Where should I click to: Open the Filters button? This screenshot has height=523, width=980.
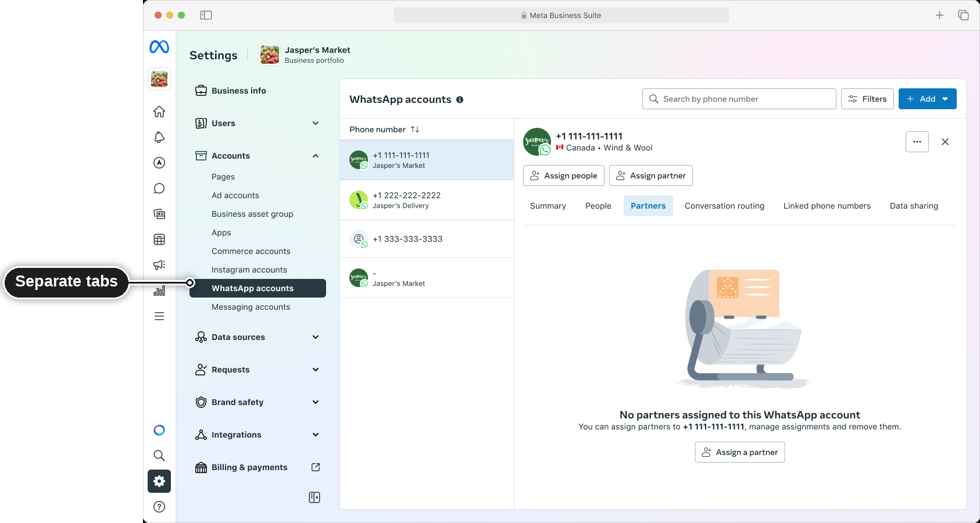pyautogui.click(x=867, y=99)
